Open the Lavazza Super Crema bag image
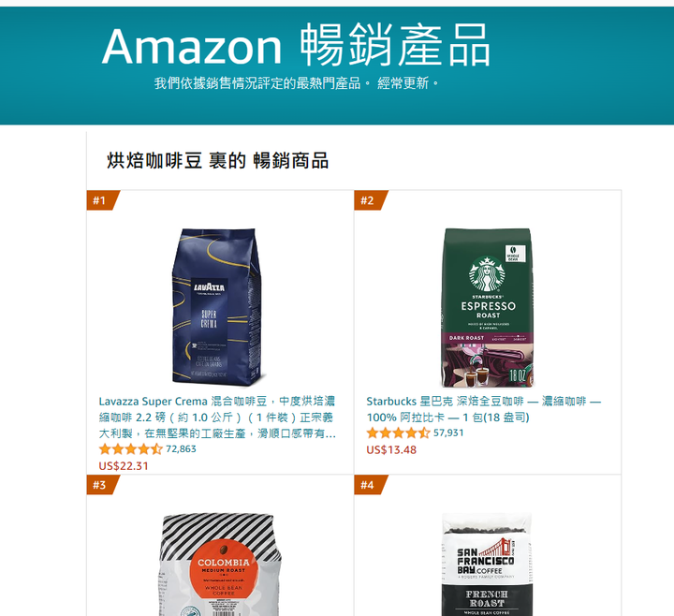 tap(217, 307)
